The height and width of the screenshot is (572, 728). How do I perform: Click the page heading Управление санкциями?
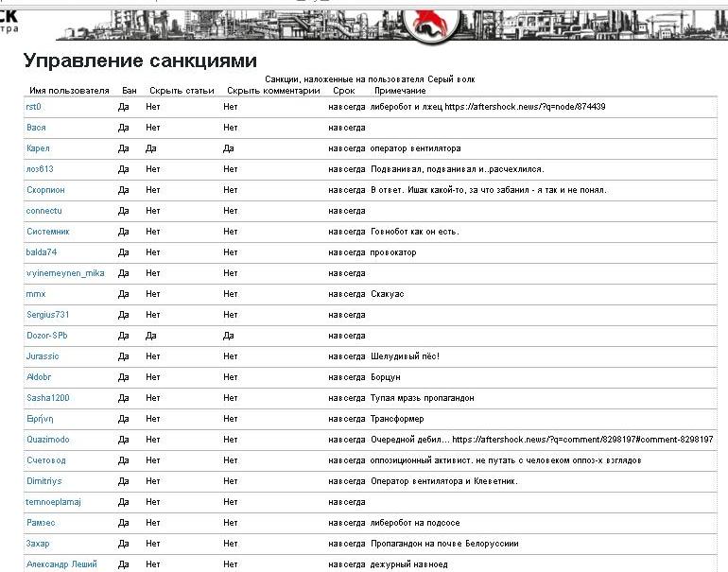(140, 61)
